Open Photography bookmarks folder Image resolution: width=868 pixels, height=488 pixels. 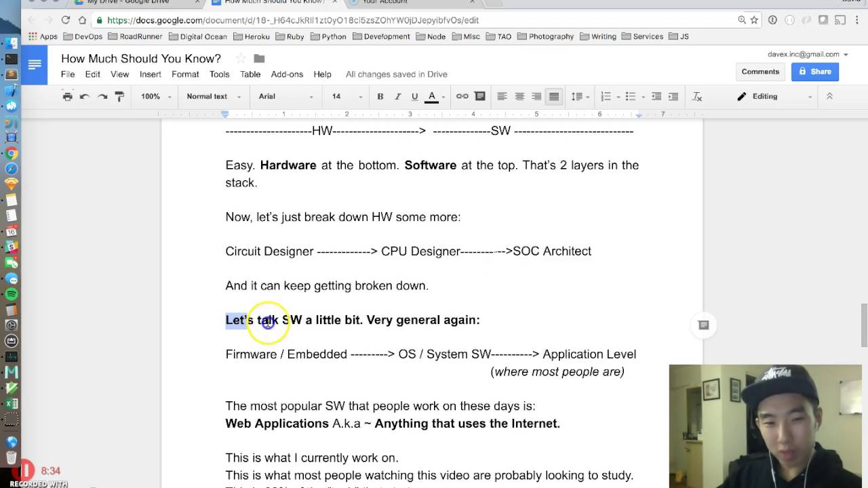coord(545,37)
